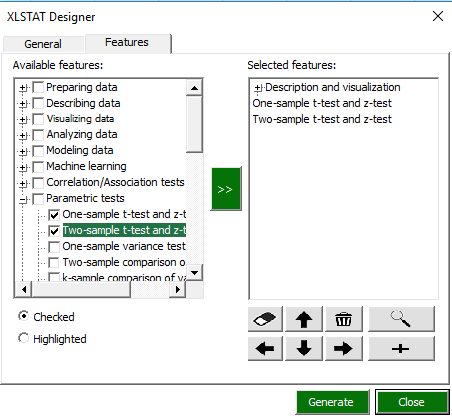Click the right arrow button
This screenshot has width=452, height=418.
pyautogui.click(x=343, y=349)
